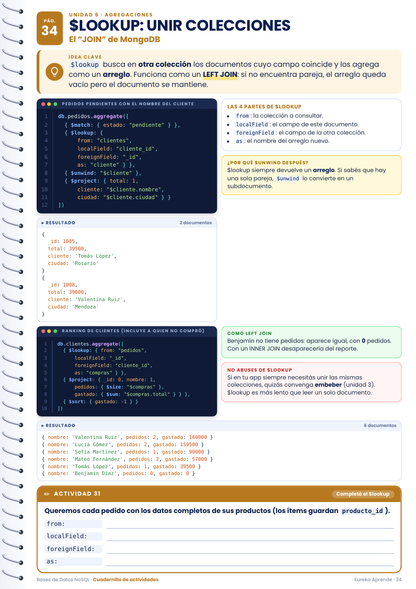Click the '$LOOKUP: UNIR COLECCIONES' title

180,26
